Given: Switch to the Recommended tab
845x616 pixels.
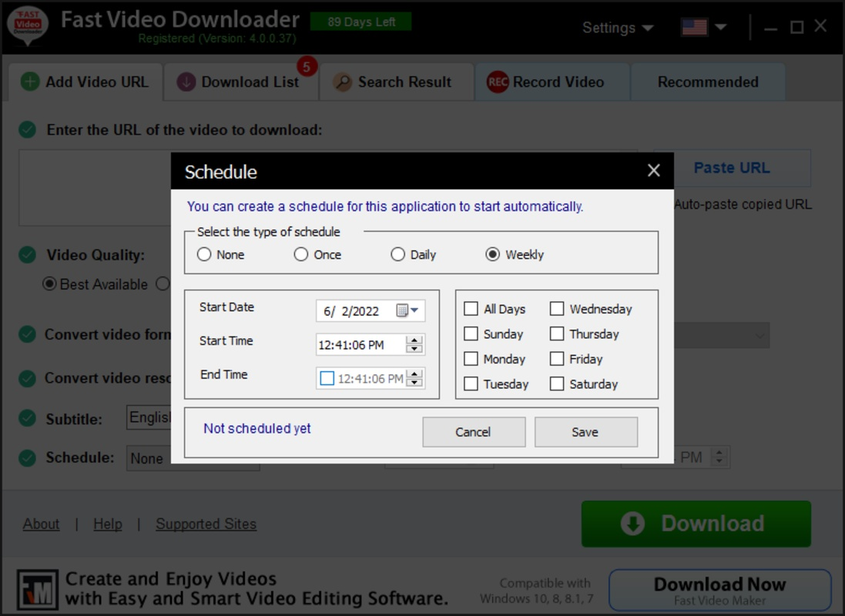Looking at the screenshot, I should (x=707, y=82).
